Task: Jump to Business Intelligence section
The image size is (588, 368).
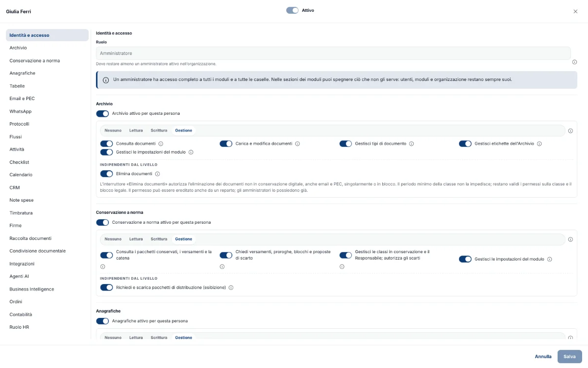Action: point(47,289)
